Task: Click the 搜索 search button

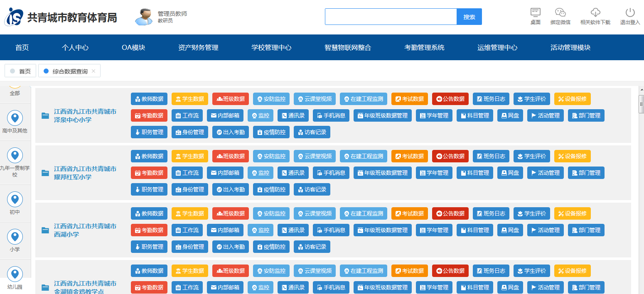Action: [469, 17]
